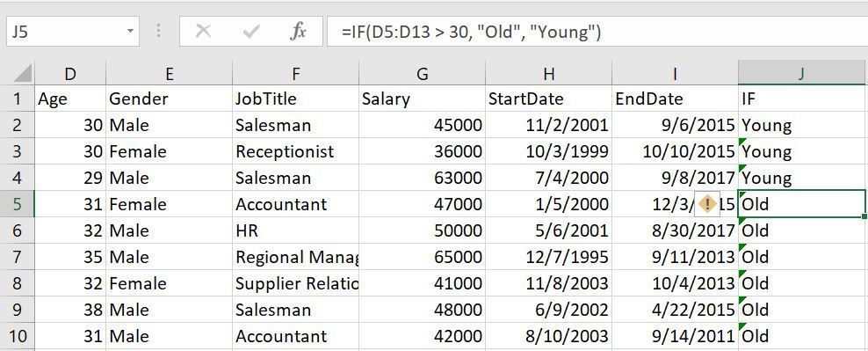This screenshot has width=868, height=351.
Task: Select row 10 header
Action: tap(18, 336)
